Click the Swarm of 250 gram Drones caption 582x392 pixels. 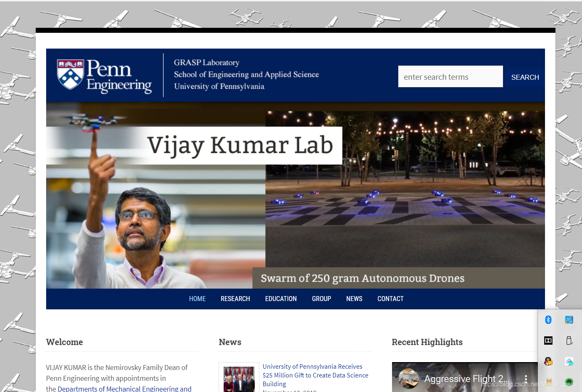(x=363, y=278)
